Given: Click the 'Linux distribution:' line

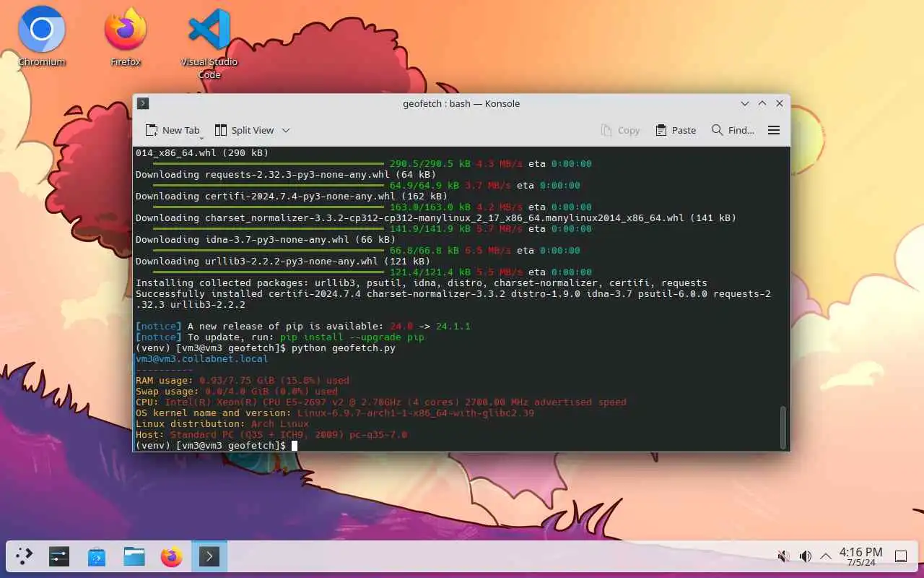Looking at the screenshot, I should (x=222, y=423).
